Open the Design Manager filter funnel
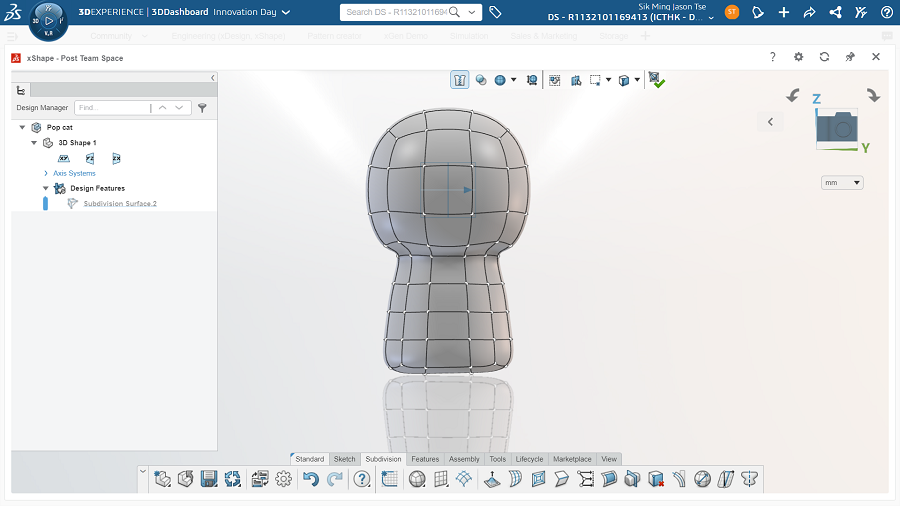Image resolution: width=900 pixels, height=506 pixels. coord(202,108)
